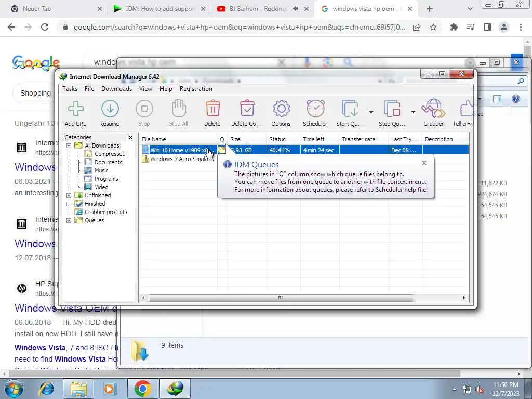Viewport: 532px width, 399px height.
Task: Sort by Time left column header
Action: pyautogui.click(x=320, y=139)
